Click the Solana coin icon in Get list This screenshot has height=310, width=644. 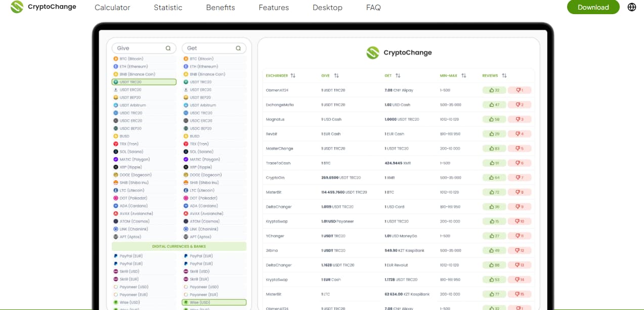tap(186, 152)
